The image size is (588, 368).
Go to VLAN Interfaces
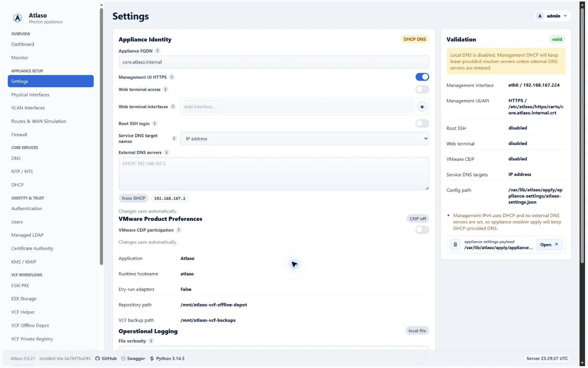[51, 108]
